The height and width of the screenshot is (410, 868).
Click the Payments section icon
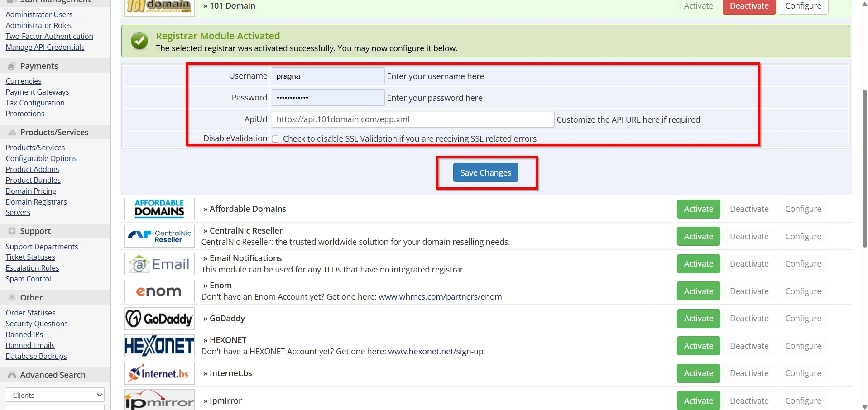(x=12, y=66)
